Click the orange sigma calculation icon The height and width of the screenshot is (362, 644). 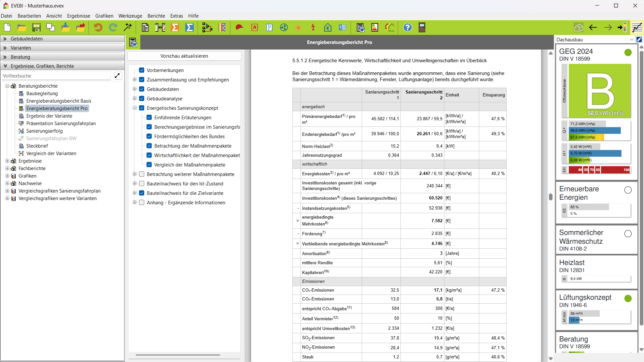[x=175, y=28]
